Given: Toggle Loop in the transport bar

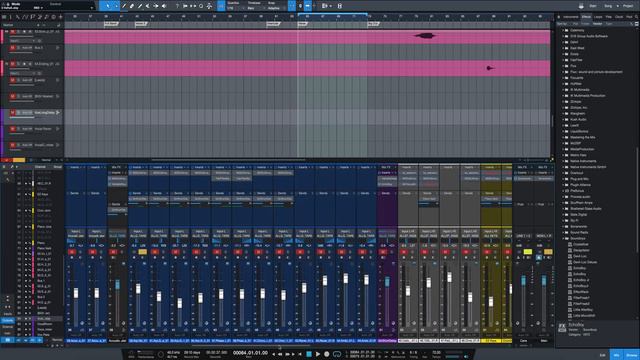Looking at the screenshot, I should click(x=337, y=354).
